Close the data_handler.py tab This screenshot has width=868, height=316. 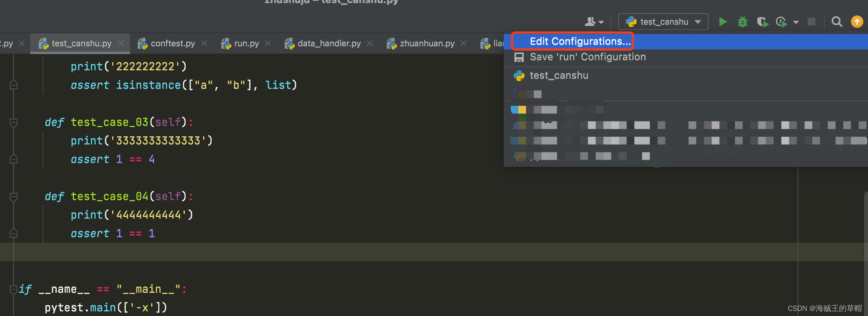pos(370,43)
